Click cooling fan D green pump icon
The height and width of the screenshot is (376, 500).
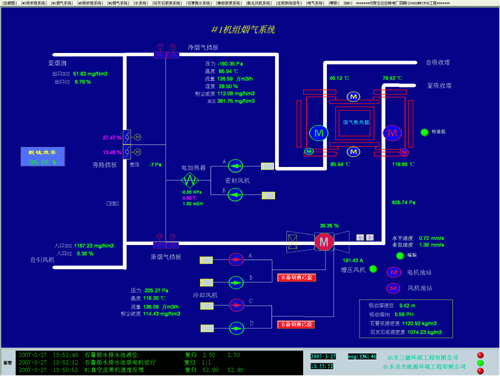tap(237, 329)
